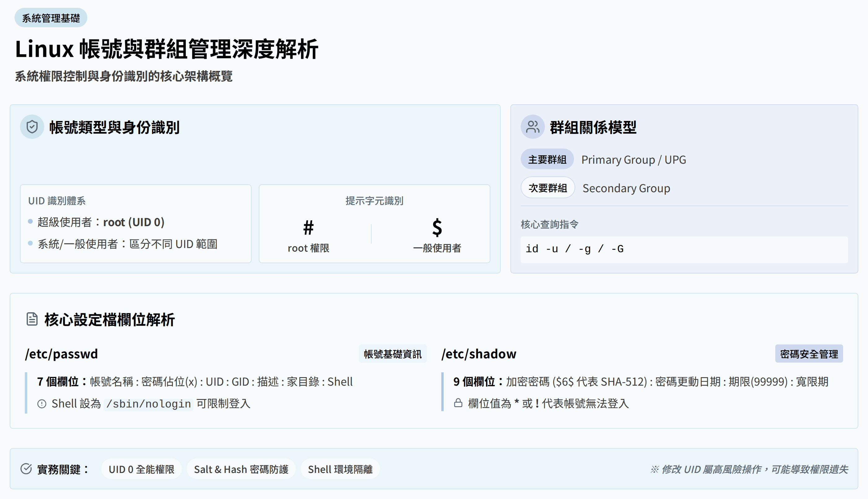Select the 次要群組 pill badge
Image resolution: width=868 pixels, height=499 pixels.
(547, 188)
